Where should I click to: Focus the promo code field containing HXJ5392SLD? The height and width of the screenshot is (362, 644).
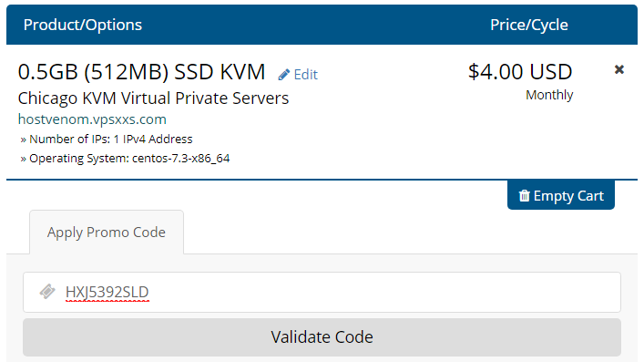tap(322, 292)
